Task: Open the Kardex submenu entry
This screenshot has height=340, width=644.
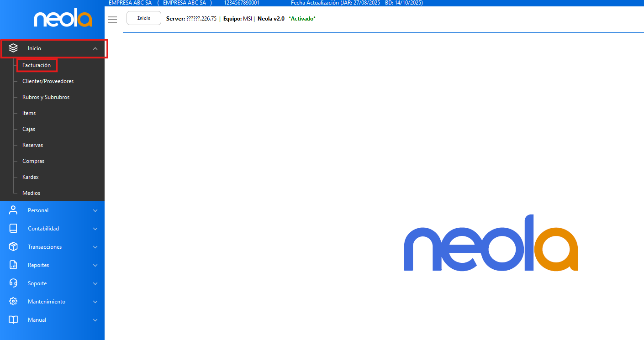Action: (x=31, y=177)
